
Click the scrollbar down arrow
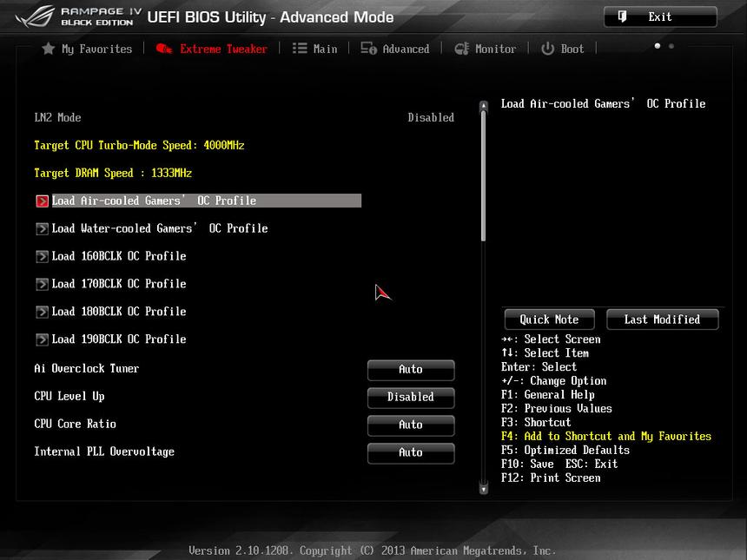click(484, 489)
